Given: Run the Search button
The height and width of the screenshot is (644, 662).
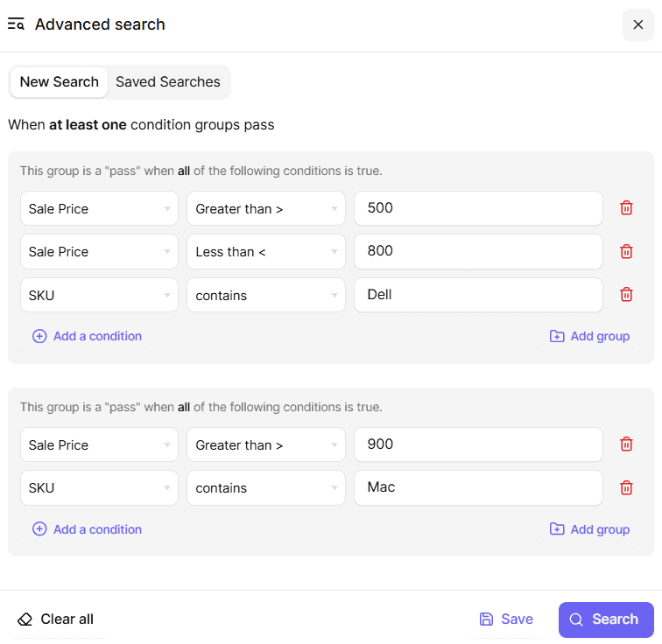Looking at the screenshot, I should click(x=606, y=619).
